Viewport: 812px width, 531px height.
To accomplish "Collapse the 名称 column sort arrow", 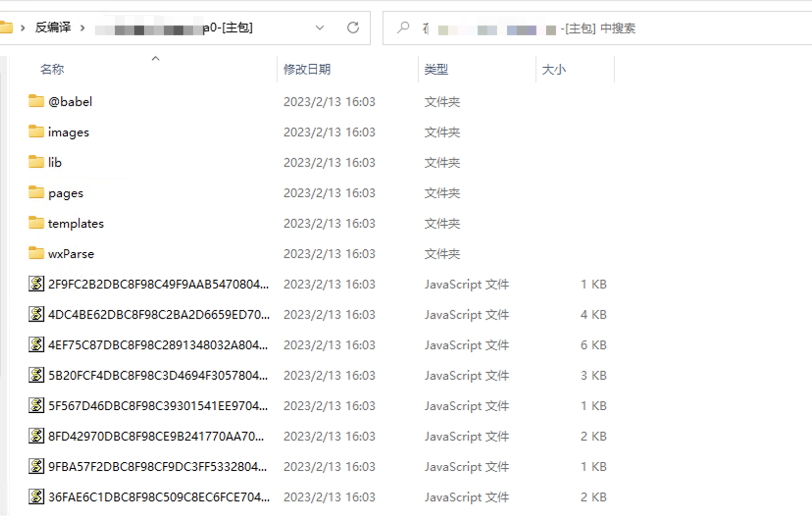I will pyautogui.click(x=155, y=58).
